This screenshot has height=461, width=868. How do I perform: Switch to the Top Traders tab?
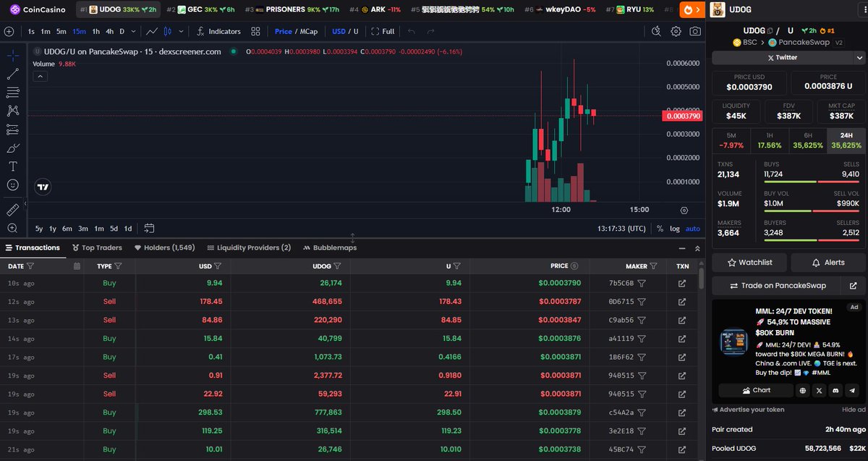(97, 248)
